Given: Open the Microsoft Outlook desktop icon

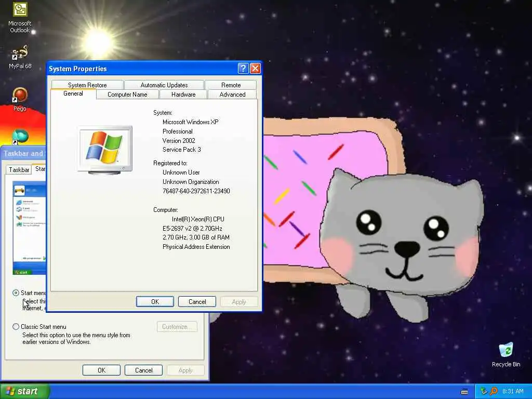Looking at the screenshot, I should tap(20, 17).
